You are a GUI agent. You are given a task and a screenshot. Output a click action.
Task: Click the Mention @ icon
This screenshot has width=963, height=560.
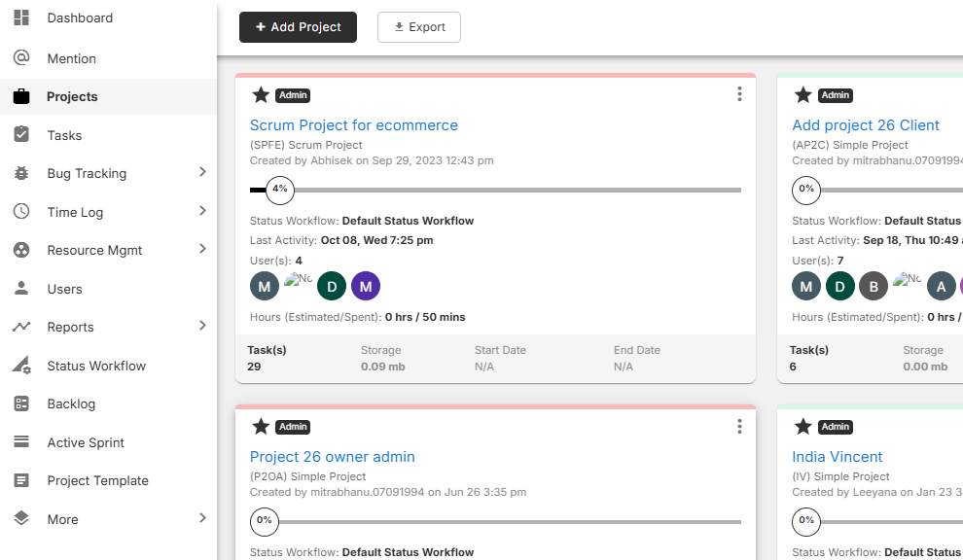[x=21, y=58]
